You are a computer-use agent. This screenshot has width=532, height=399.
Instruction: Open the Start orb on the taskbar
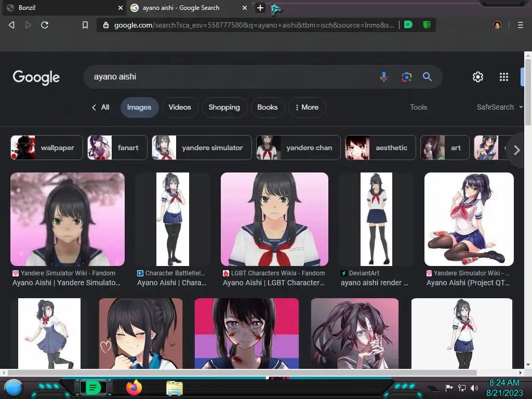(13, 389)
